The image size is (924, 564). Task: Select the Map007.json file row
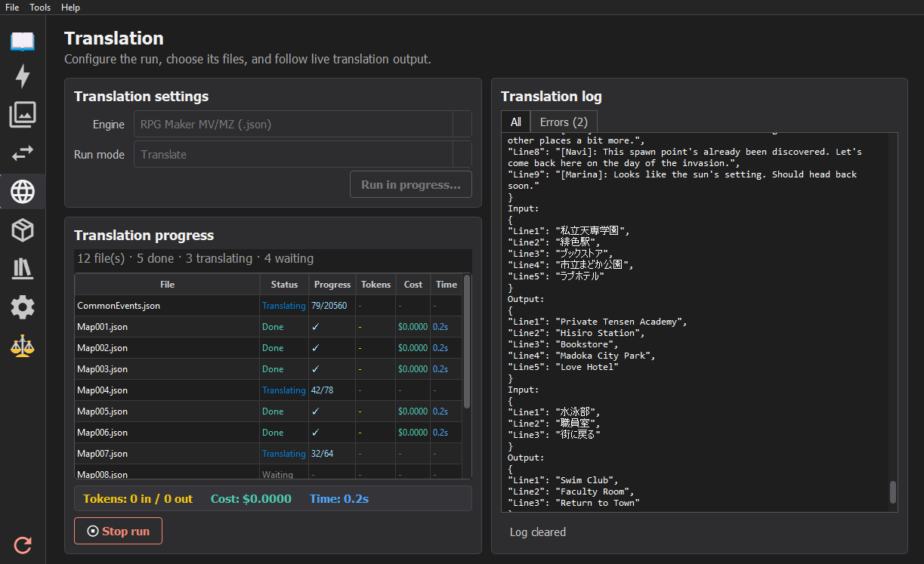[x=268, y=454]
